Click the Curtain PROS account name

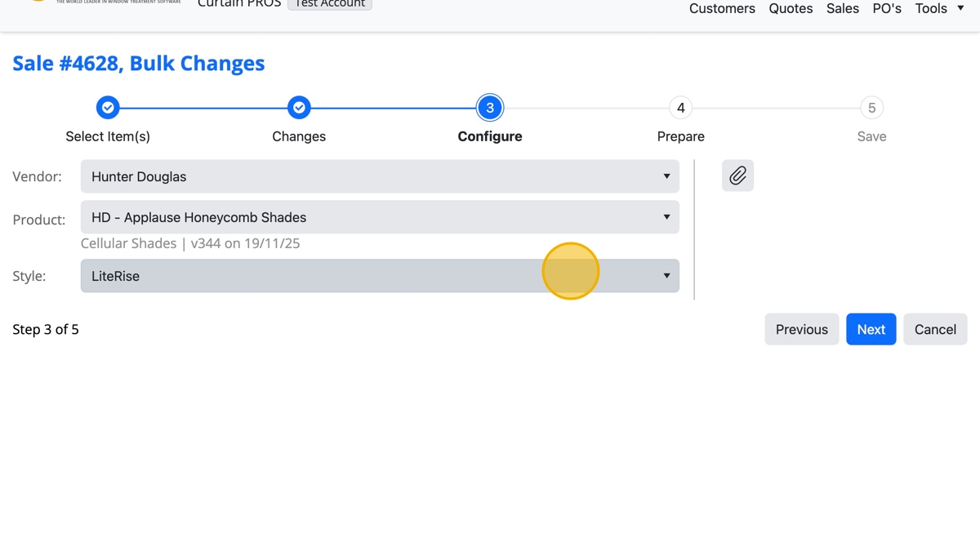[239, 4]
